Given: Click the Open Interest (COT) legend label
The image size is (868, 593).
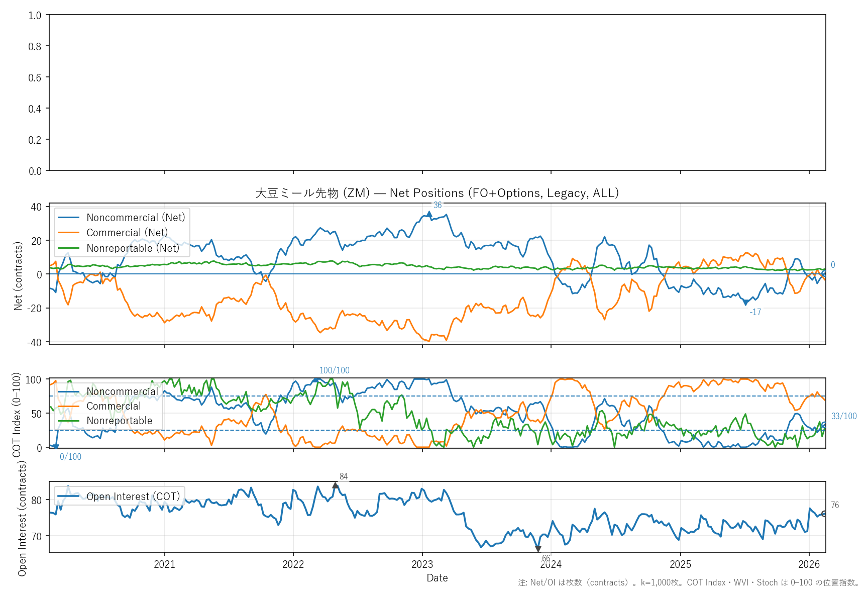Looking at the screenshot, I should point(133,497).
